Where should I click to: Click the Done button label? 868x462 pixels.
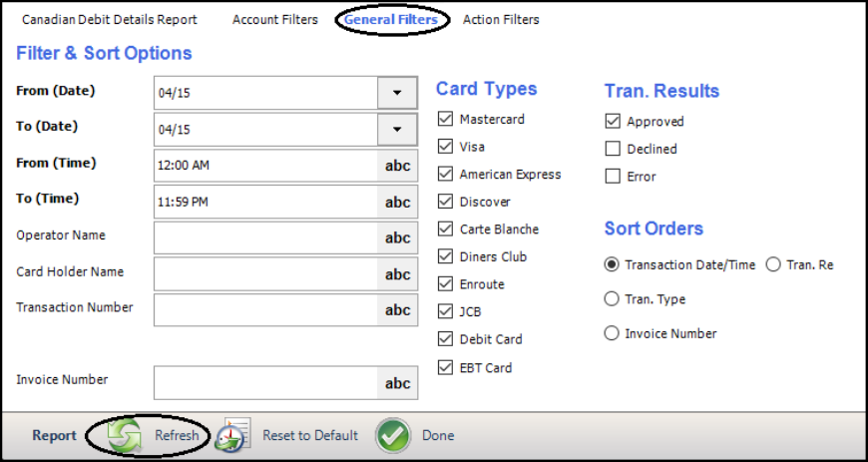click(x=438, y=435)
